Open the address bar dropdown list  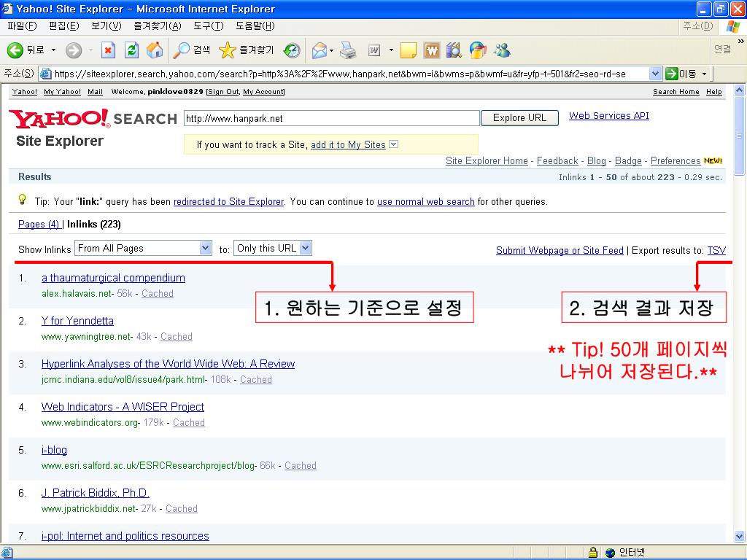click(656, 74)
